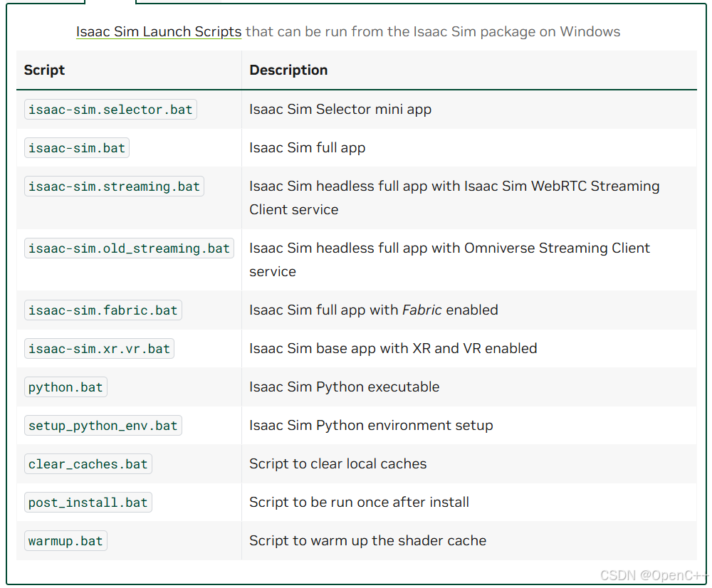The height and width of the screenshot is (588, 712).
Task: Click the italic Fabric word in description
Action: coord(422,310)
